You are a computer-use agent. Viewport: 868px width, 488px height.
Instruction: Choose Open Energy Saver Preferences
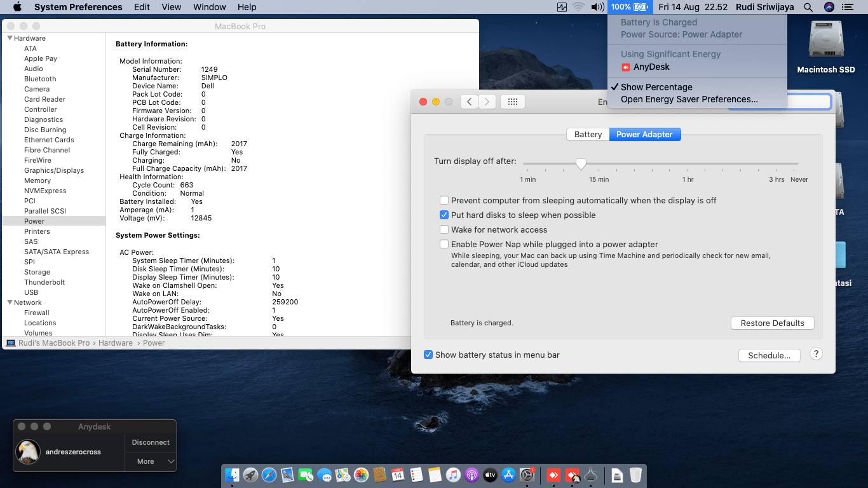(697, 99)
